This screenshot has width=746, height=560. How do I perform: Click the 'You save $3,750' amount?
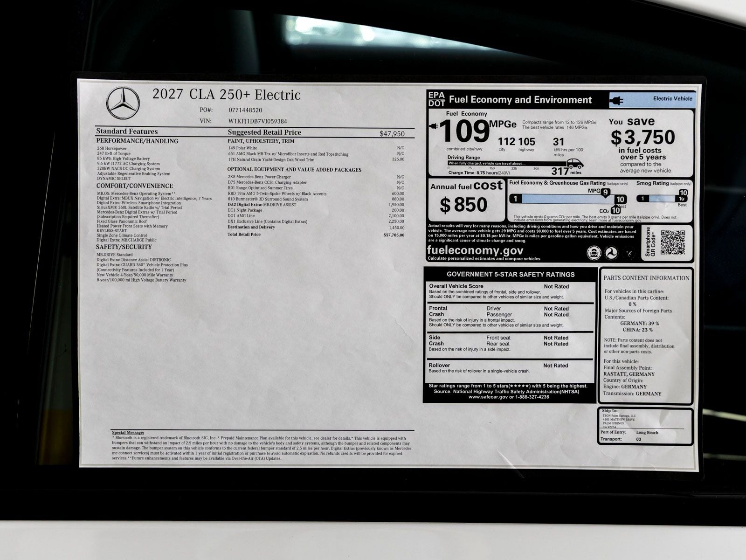point(643,137)
